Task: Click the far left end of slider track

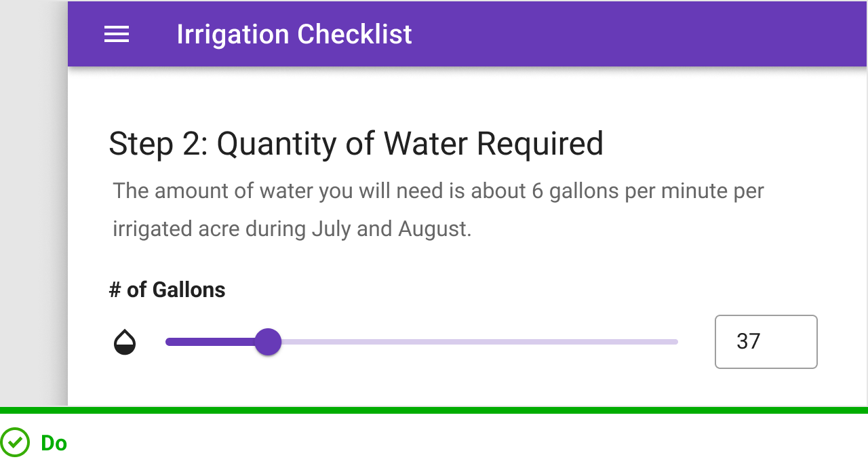Action: pos(169,342)
